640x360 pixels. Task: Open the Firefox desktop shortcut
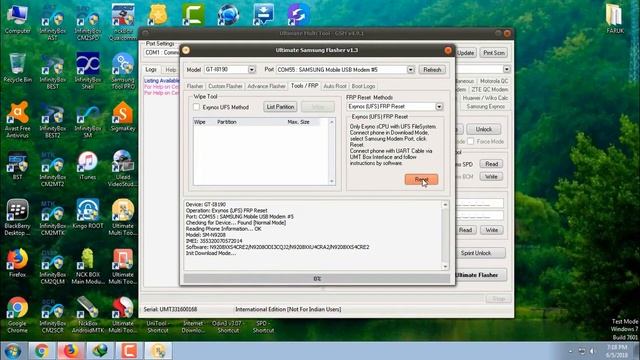click(x=18, y=263)
